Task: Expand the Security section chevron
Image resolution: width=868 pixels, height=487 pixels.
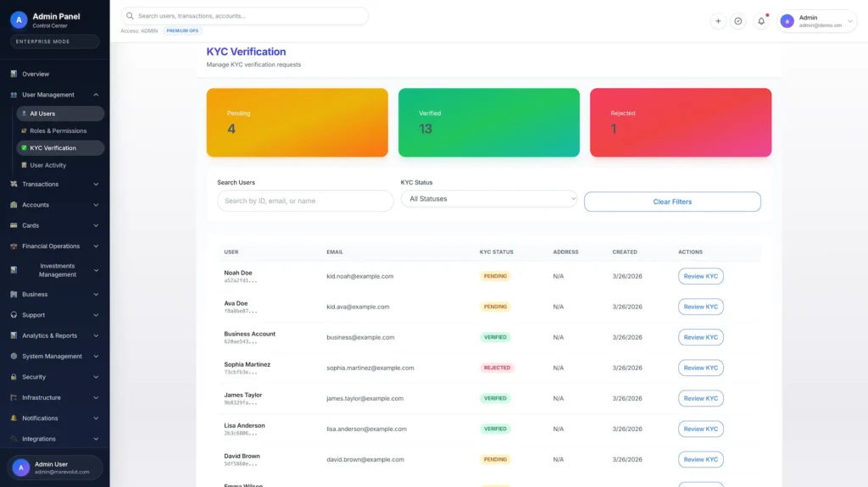Action: point(96,377)
